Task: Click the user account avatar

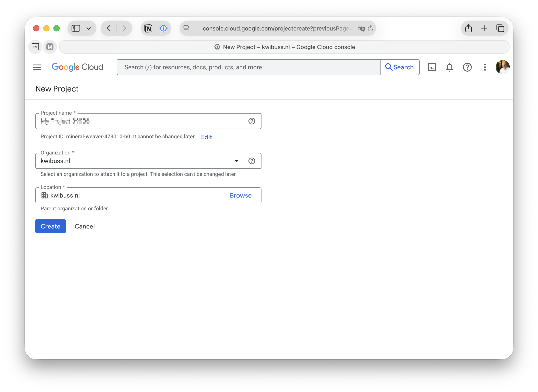Action: tap(502, 67)
